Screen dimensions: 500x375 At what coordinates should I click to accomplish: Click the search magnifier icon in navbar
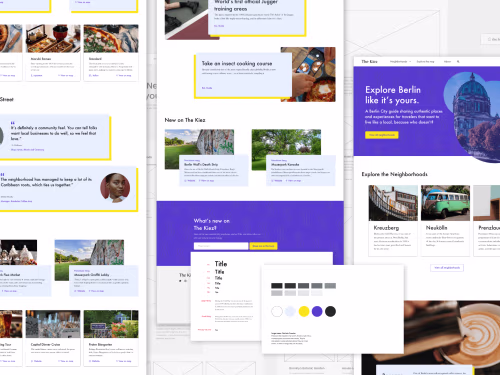pos(458,62)
